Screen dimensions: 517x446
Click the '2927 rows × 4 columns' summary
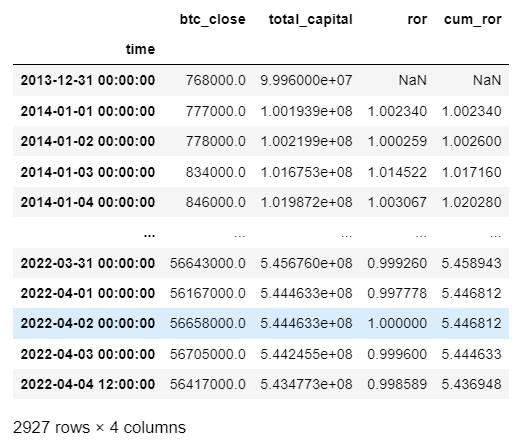[99, 427]
